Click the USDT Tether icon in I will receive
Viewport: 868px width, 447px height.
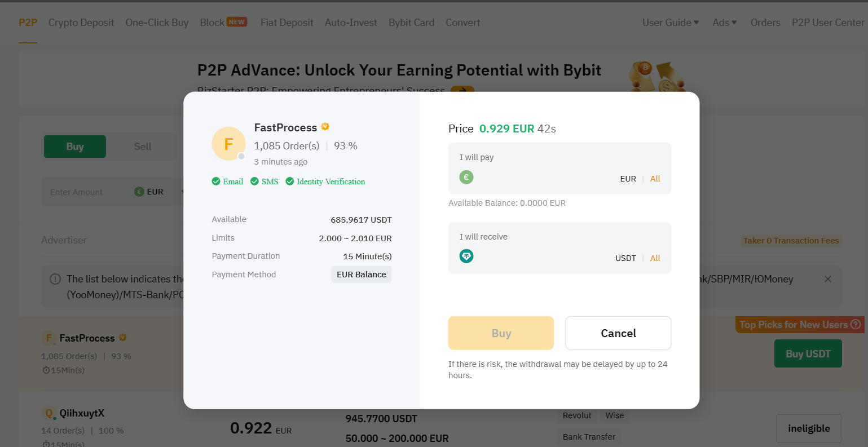click(466, 256)
